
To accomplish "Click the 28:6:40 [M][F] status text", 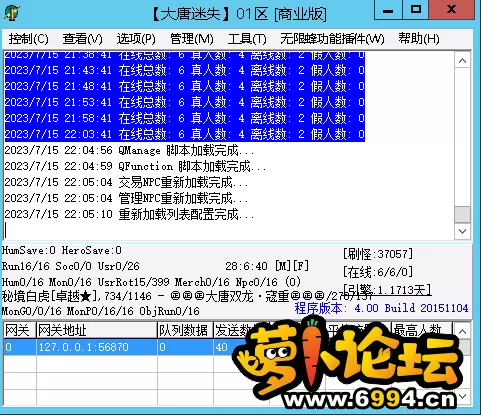I will click(x=267, y=266).
